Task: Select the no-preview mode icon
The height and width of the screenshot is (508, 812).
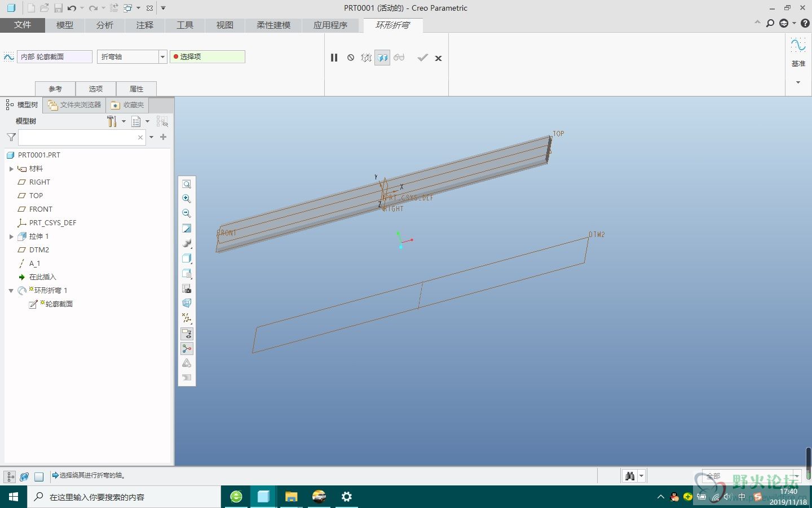Action: pos(351,58)
